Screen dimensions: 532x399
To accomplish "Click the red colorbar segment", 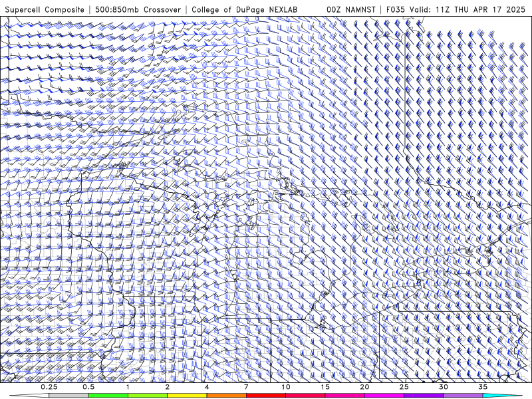I will [265, 396].
